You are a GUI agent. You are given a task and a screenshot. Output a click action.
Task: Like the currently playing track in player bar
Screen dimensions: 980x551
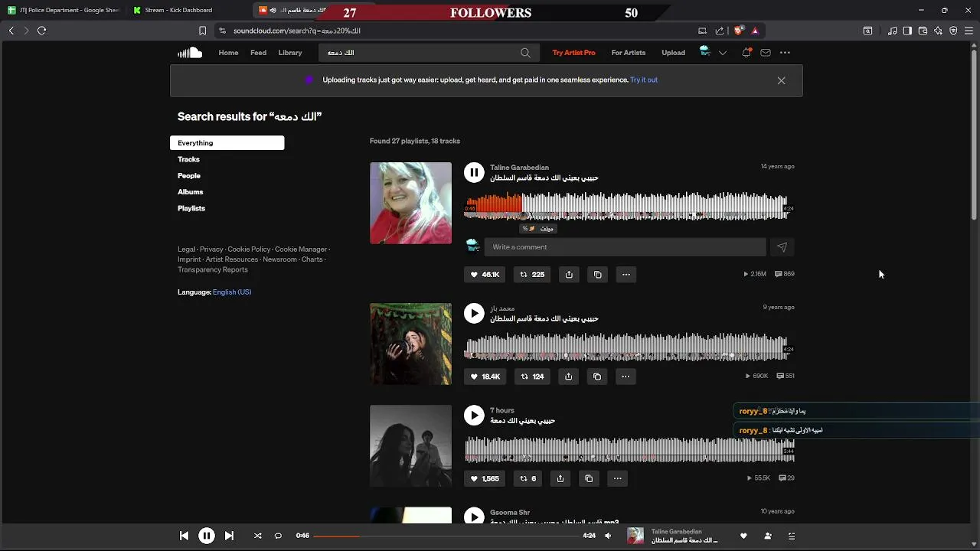(x=743, y=536)
